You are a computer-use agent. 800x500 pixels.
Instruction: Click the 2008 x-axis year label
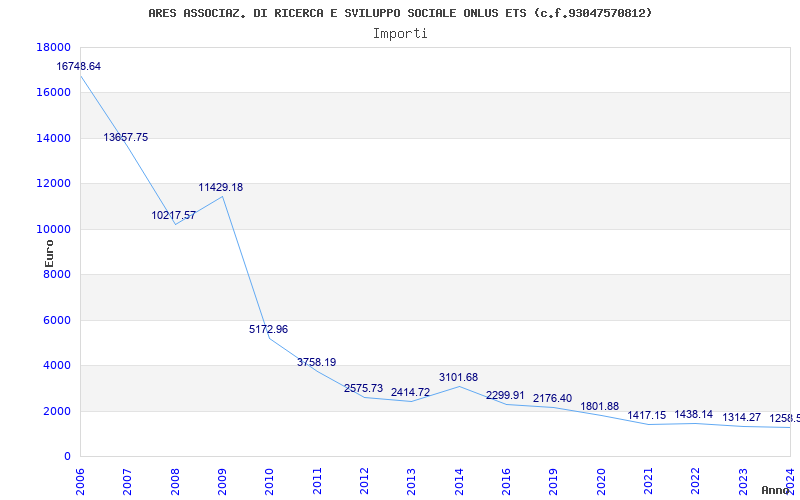(175, 482)
